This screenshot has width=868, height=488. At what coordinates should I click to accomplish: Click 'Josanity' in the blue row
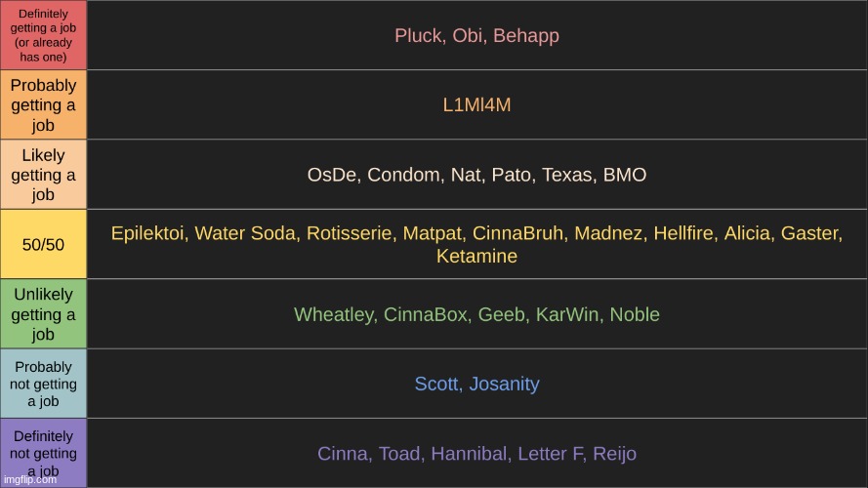click(x=504, y=384)
